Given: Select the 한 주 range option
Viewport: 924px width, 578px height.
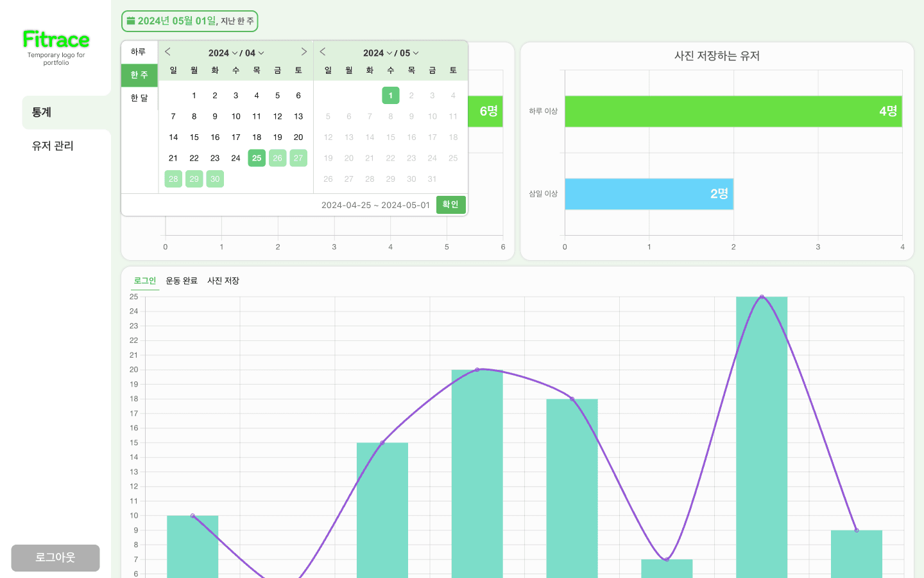Looking at the screenshot, I should tap(139, 75).
